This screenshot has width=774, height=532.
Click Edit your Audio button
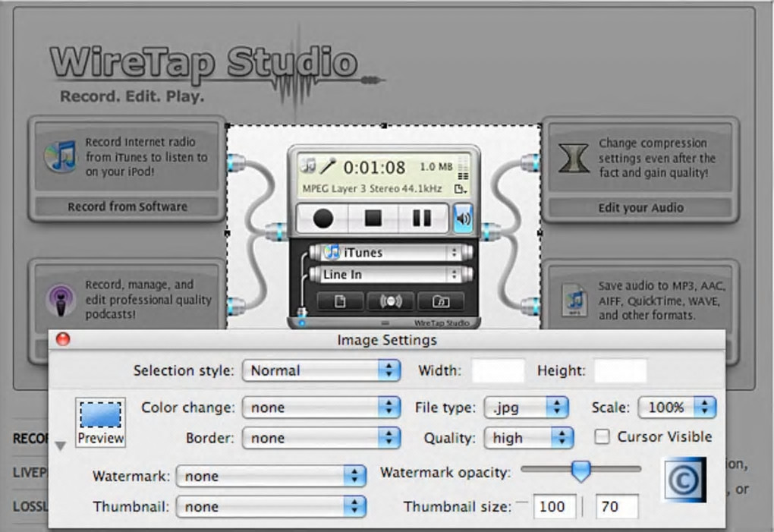(640, 208)
